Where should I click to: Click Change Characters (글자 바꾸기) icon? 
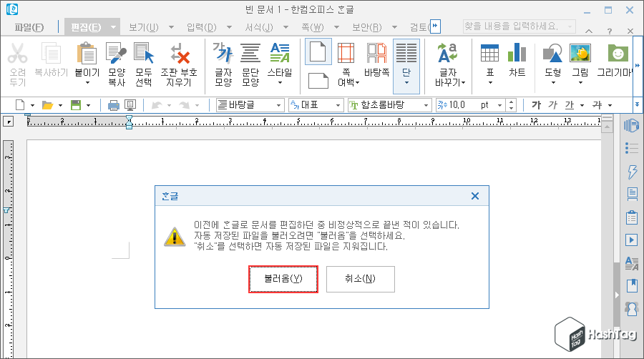click(x=448, y=54)
